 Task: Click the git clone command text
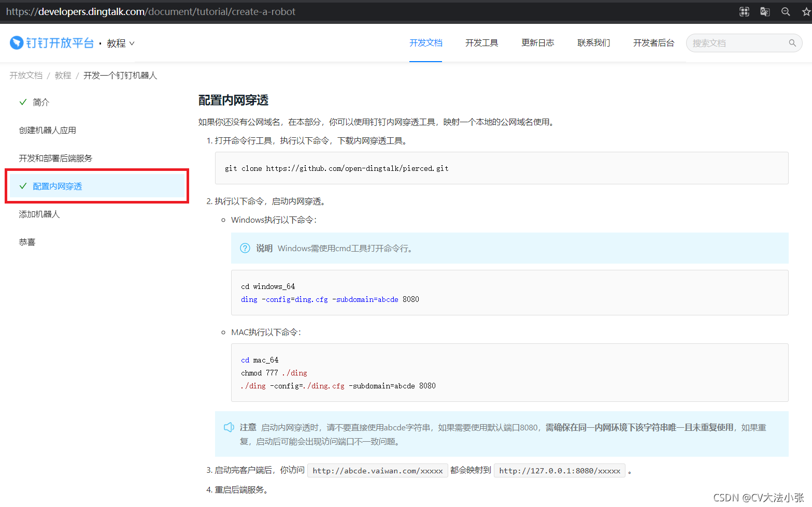click(337, 168)
